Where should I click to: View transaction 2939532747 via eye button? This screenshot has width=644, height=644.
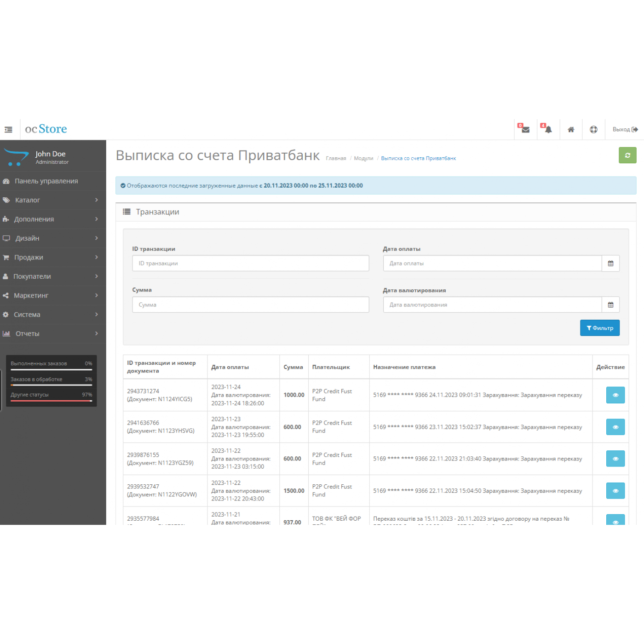(615, 491)
